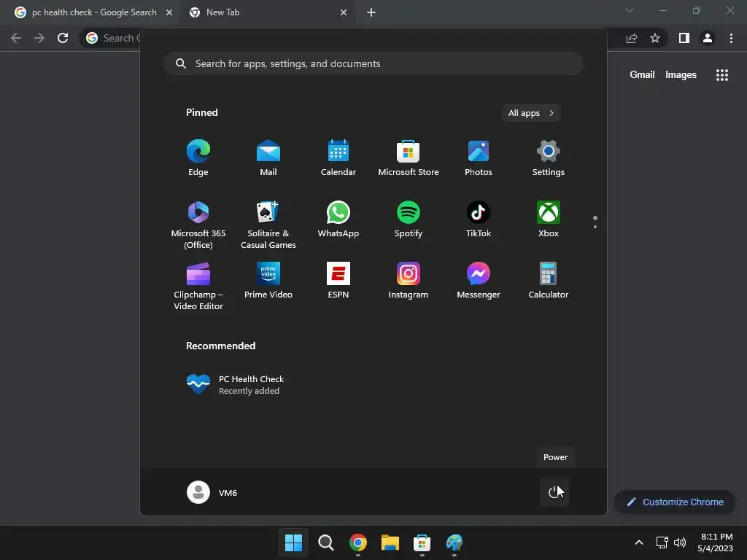Reload the page in Chrome

(63, 38)
